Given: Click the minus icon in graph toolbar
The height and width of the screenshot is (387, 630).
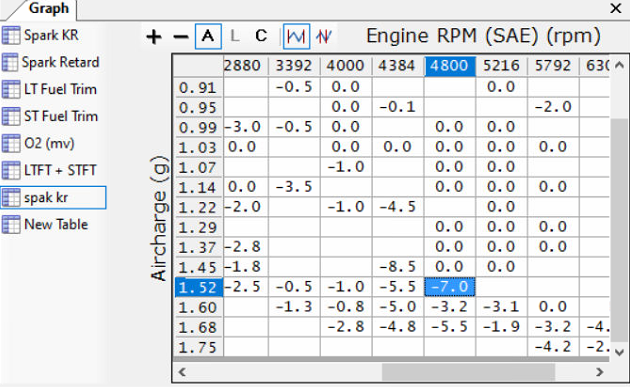Looking at the screenshot, I should [x=181, y=37].
